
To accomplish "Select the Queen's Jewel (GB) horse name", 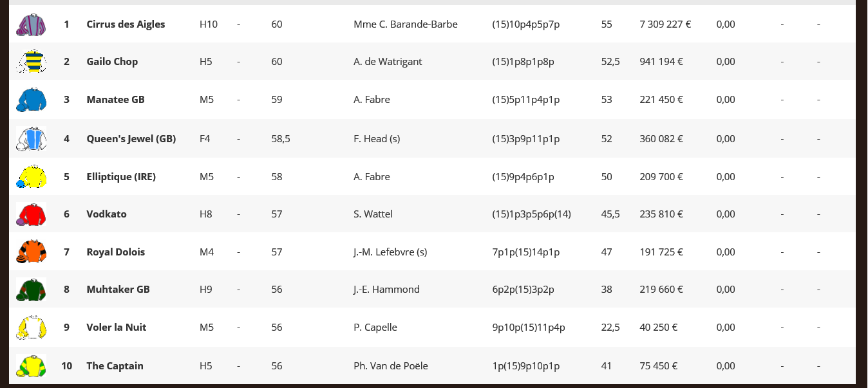I will 131,138.
